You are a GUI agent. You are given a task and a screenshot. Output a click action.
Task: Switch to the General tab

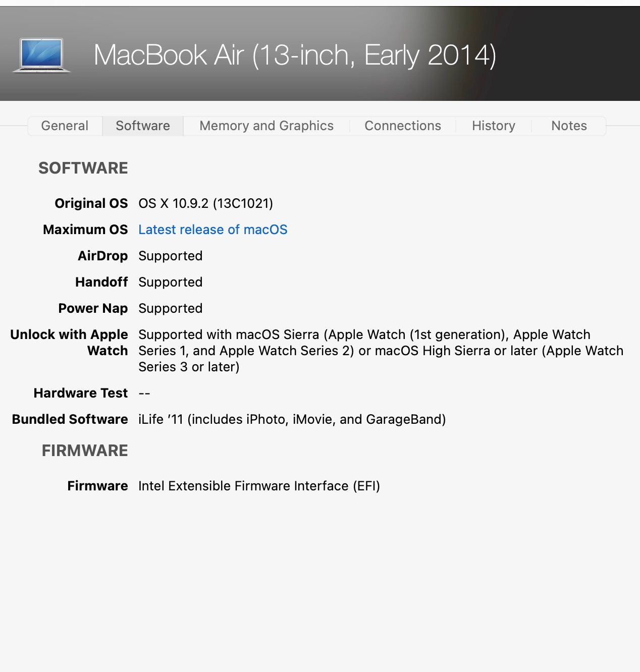(x=65, y=126)
